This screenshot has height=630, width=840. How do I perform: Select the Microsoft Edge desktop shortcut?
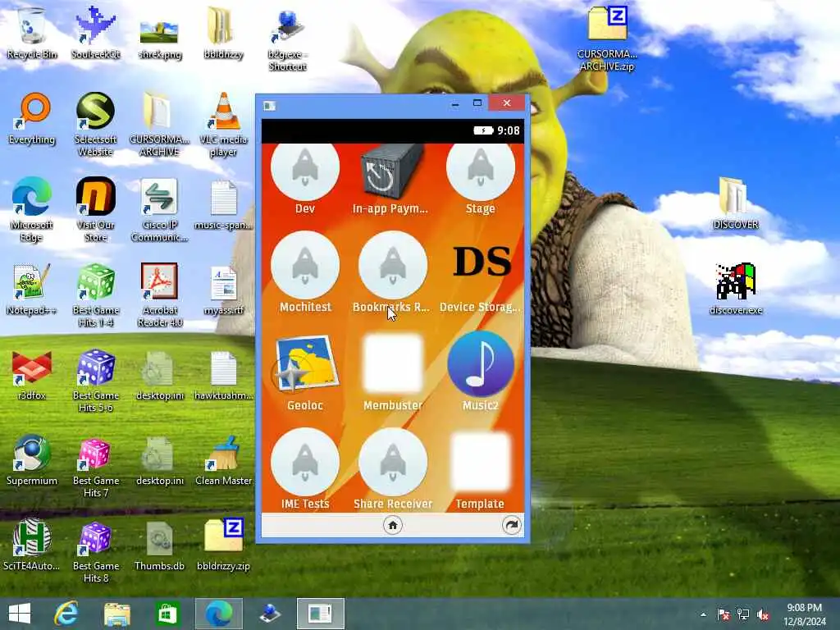pyautogui.click(x=32, y=209)
